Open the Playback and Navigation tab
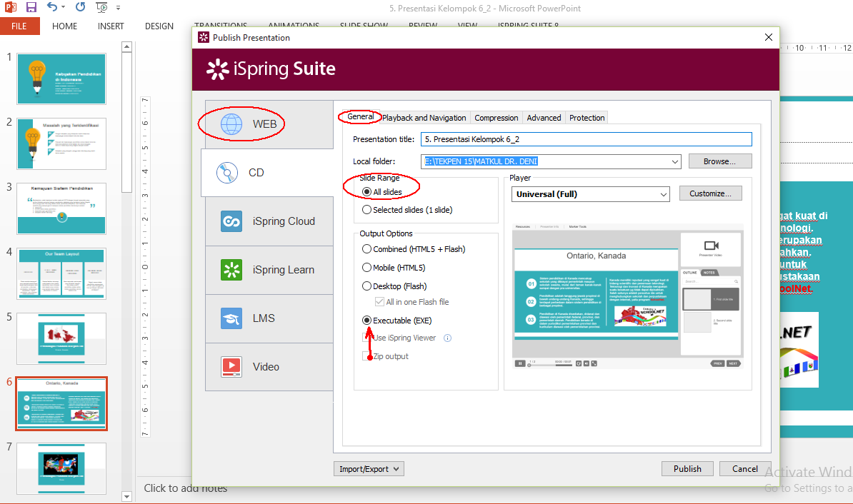Image resolution: width=853 pixels, height=504 pixels. tap(424, 118)
